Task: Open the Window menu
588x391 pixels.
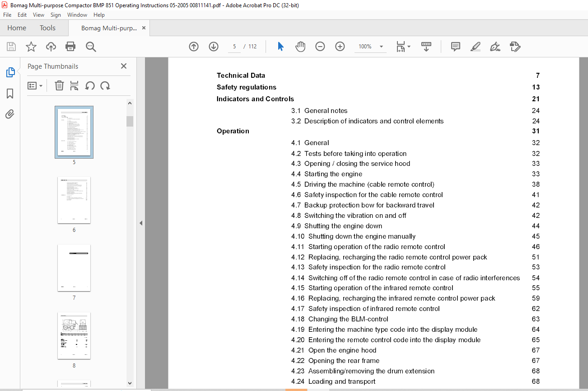Action: pos(77,15)
